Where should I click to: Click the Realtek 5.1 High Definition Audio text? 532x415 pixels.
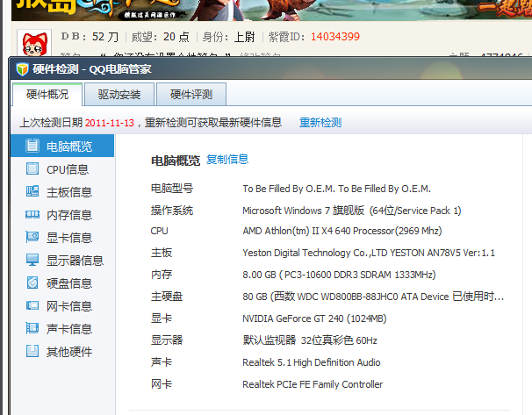click(312, 362)
